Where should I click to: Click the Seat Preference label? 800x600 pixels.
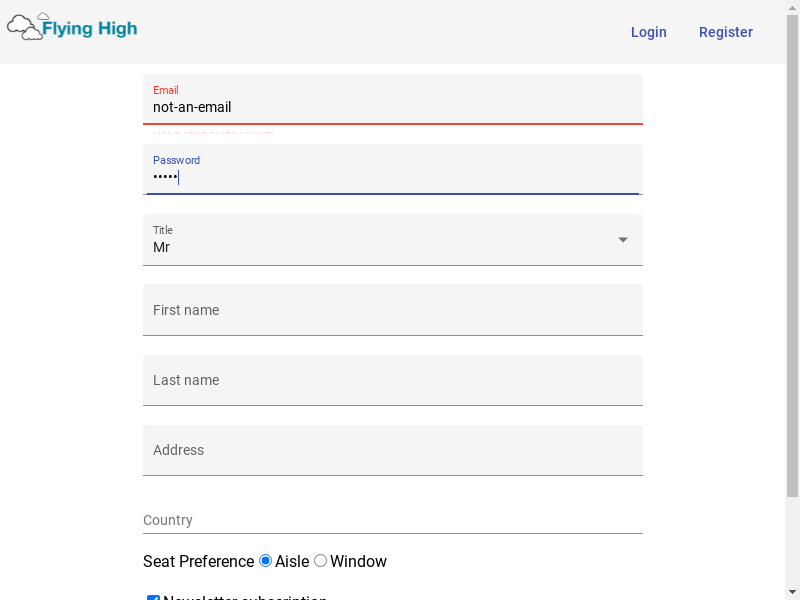point(198,561)
